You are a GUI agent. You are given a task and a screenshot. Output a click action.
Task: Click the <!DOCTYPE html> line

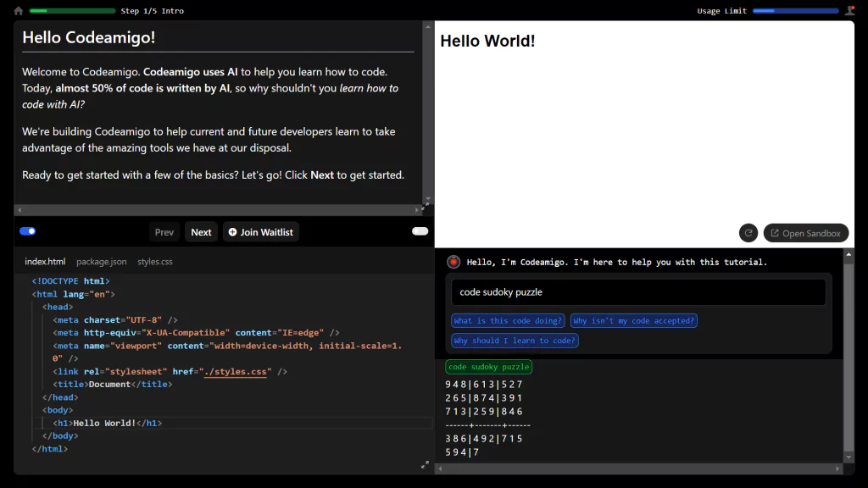coord(70,281)
